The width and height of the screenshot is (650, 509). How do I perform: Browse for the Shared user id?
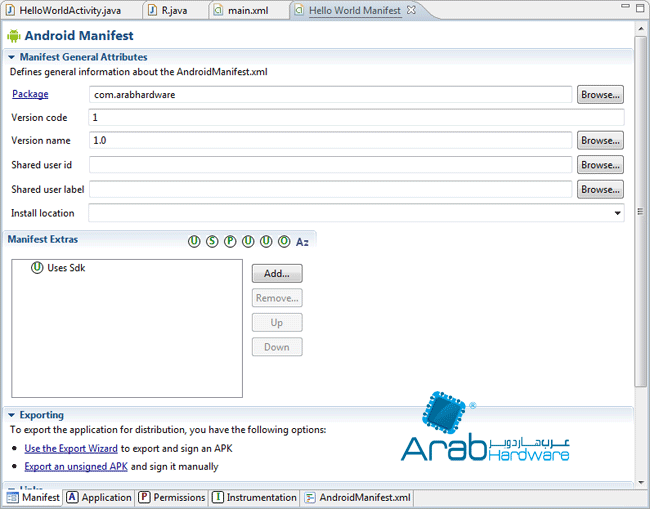pos(600,165)
